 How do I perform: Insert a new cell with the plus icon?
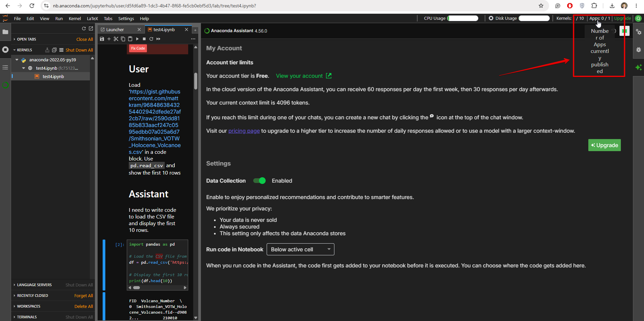pos(109,39)
